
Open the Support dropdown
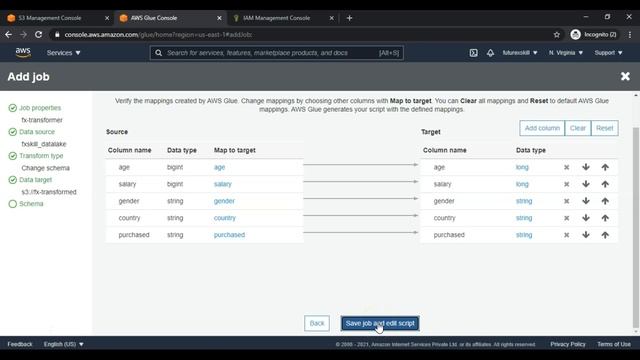pyautogui.click(x=608, y=53)
